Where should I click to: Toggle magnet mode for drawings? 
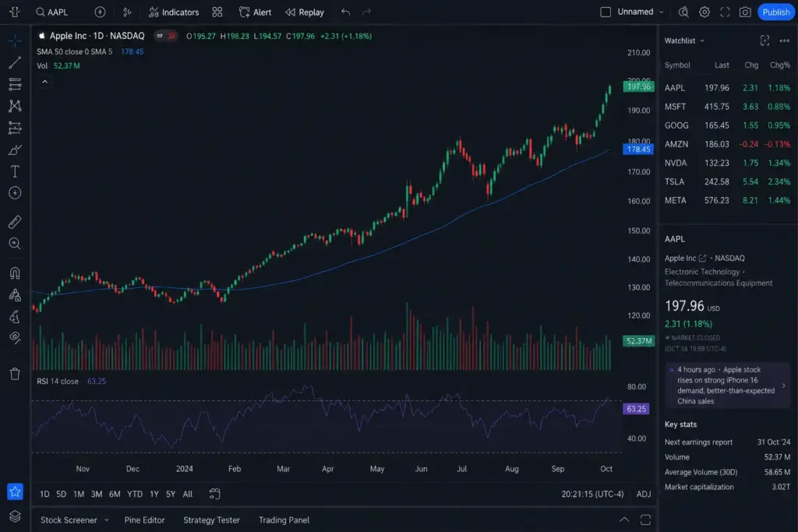coord(15,273)
